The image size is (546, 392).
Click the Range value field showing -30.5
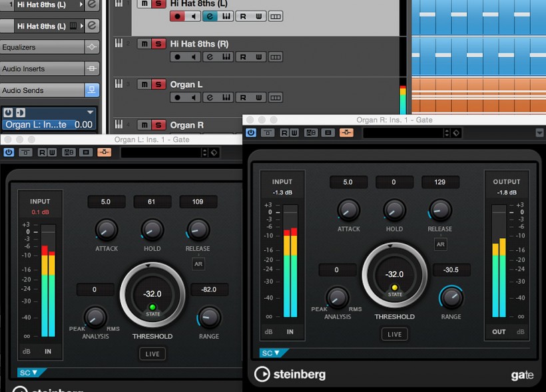coord(451,270)
